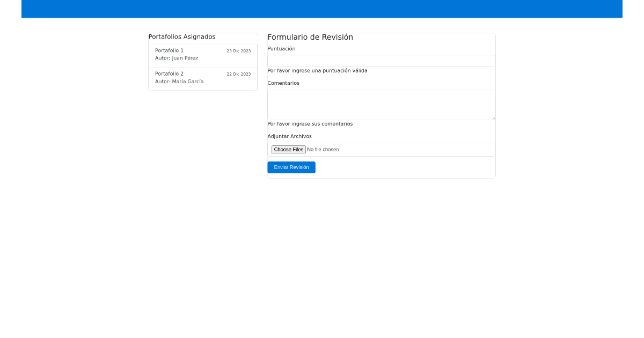This screenshot has height=338, width=644.
Task: Click the 22 Dic 2023 date
Action: pyautogui.click(x=238, y=74)
